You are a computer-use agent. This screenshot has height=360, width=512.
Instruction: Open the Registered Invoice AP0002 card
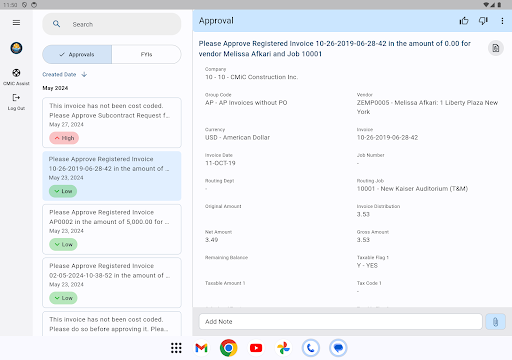[112, 229]
